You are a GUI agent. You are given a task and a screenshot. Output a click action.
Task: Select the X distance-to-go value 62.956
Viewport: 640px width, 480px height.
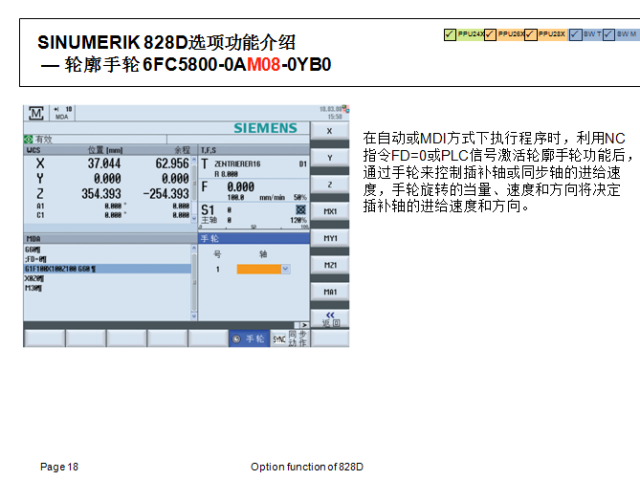coord(172,163)
